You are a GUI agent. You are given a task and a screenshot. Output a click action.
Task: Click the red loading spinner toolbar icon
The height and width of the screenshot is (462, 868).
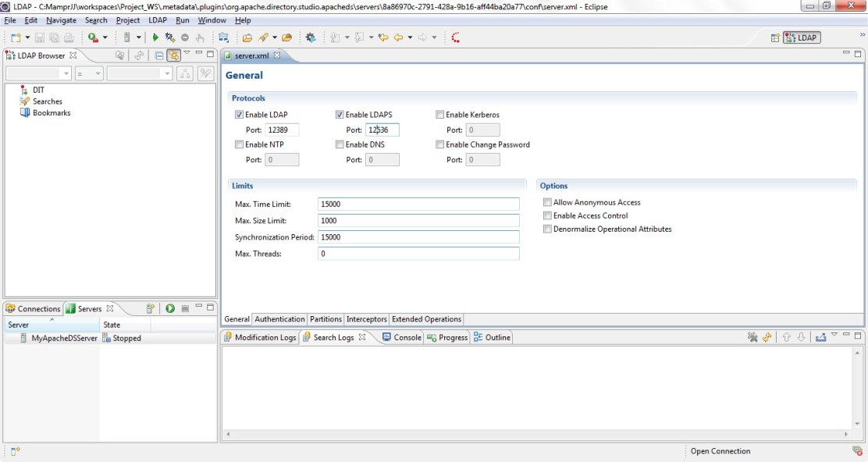coord(455,37)
